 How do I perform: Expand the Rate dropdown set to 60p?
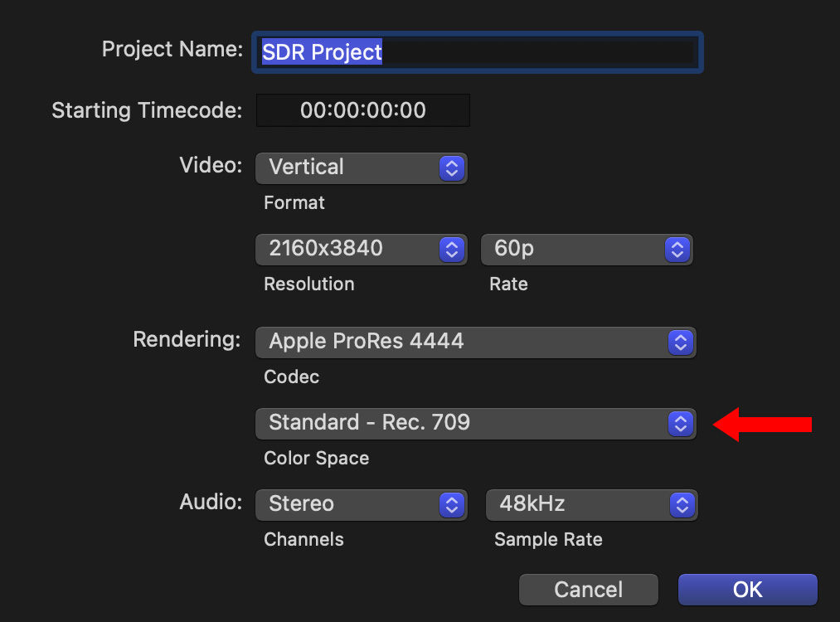[x=572, y=249]
